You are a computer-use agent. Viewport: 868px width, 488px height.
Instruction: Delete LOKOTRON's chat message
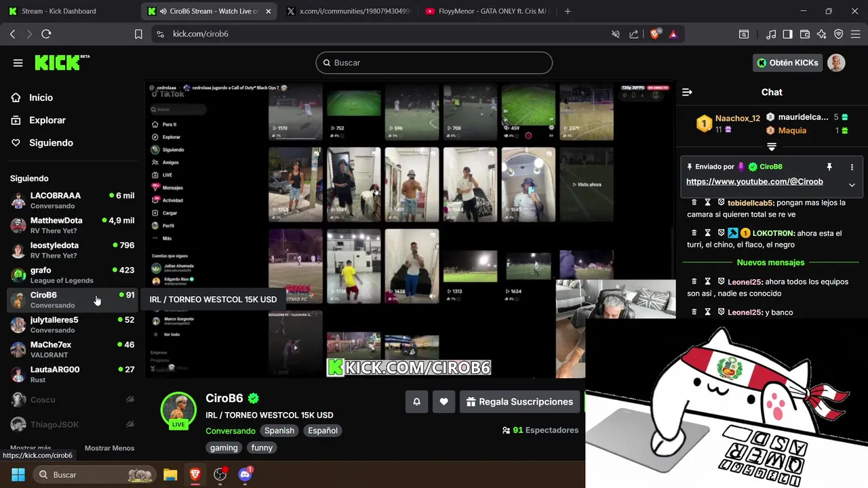click(x=694, y=232)
